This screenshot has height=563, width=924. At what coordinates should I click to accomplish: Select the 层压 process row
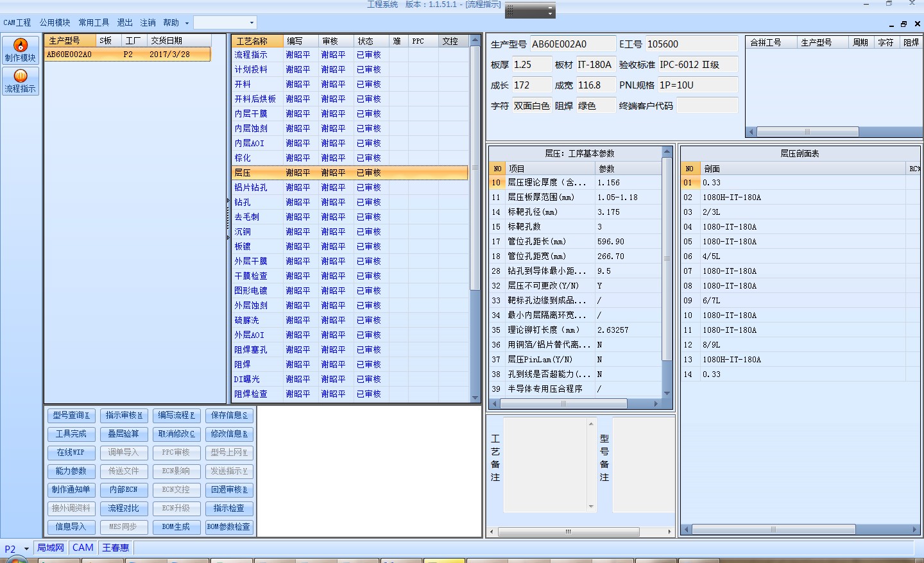tap(350, 173)
